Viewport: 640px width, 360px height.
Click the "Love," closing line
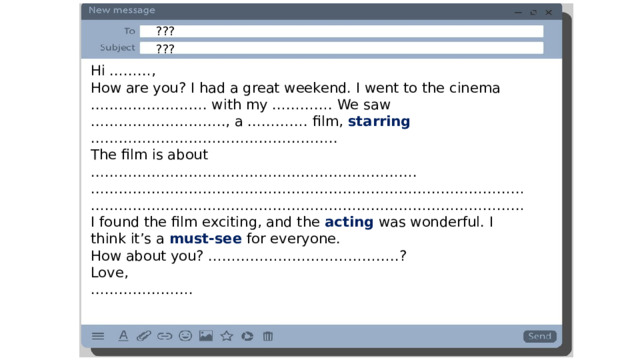(x=109, y=273)
